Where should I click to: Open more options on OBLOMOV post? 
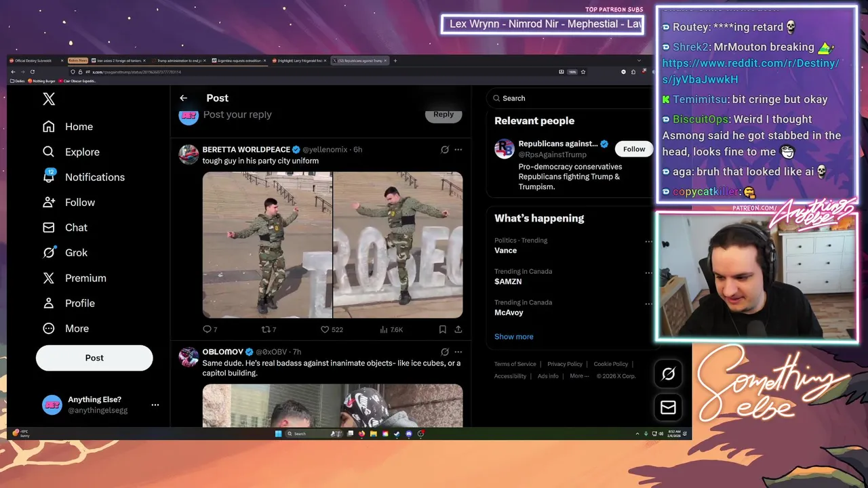coord(458,352)
